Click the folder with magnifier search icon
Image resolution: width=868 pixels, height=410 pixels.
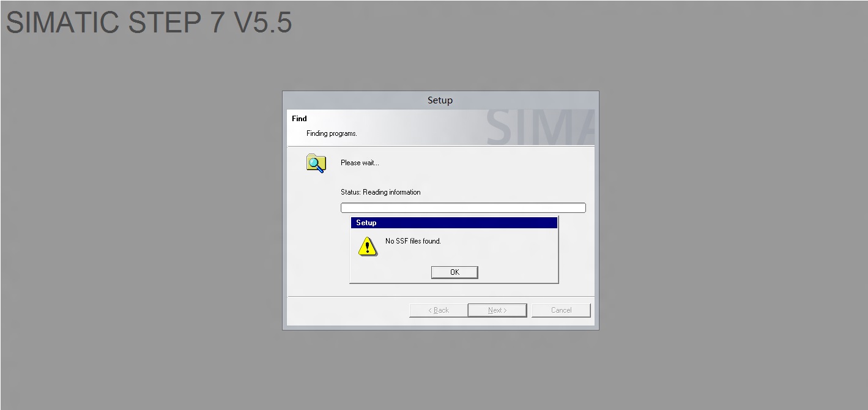(316, 163)
